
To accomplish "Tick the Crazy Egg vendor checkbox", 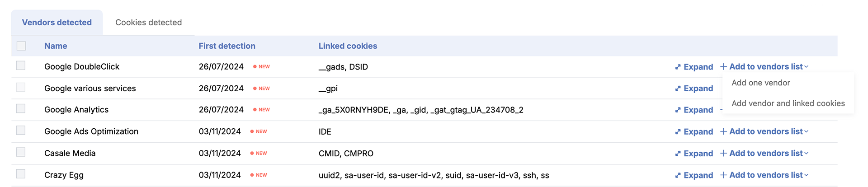I will point(21,174).
